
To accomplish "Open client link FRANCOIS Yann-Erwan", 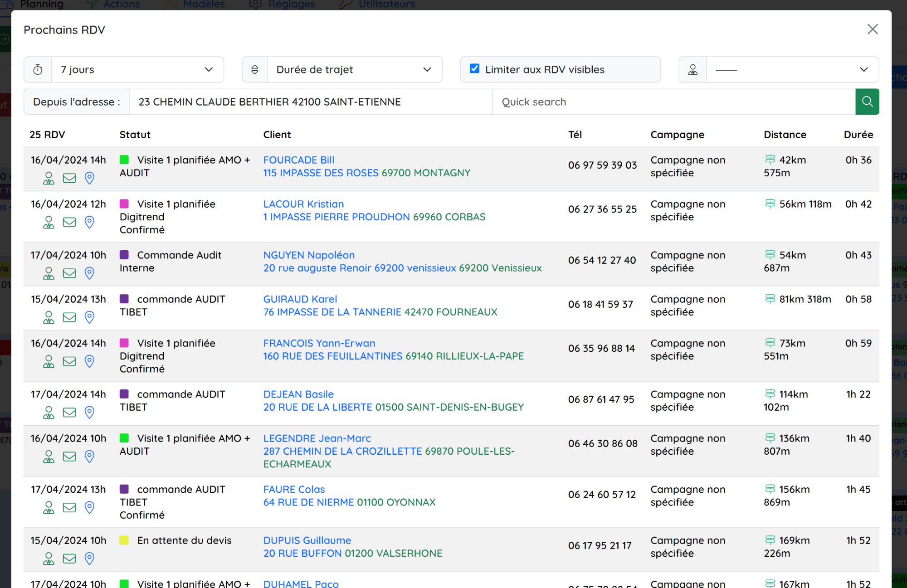I will (319, 343).
